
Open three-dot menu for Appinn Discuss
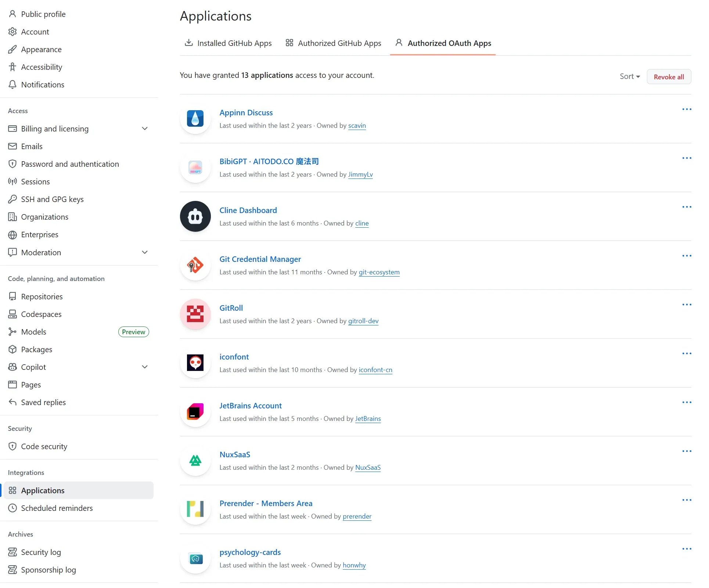686,109
